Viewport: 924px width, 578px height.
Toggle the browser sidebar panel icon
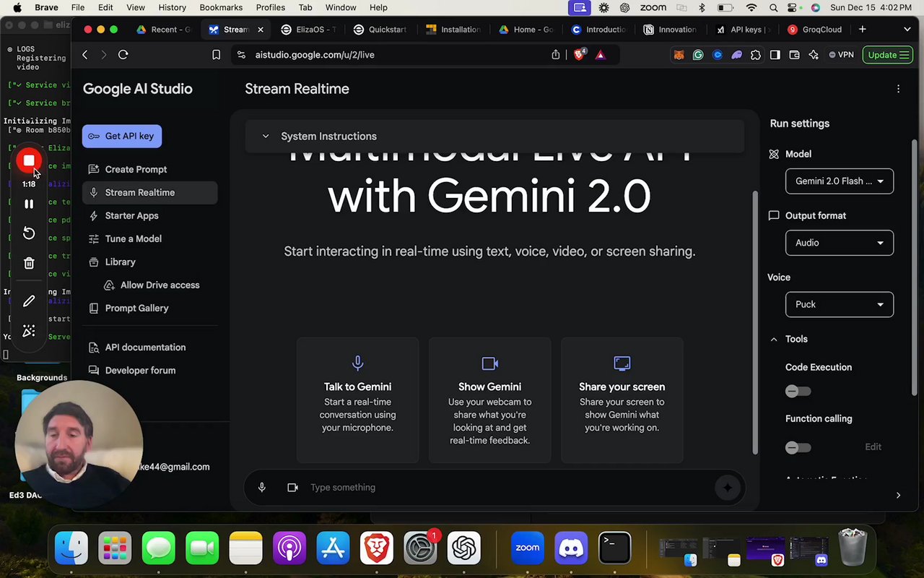click(x=775, y=55)
